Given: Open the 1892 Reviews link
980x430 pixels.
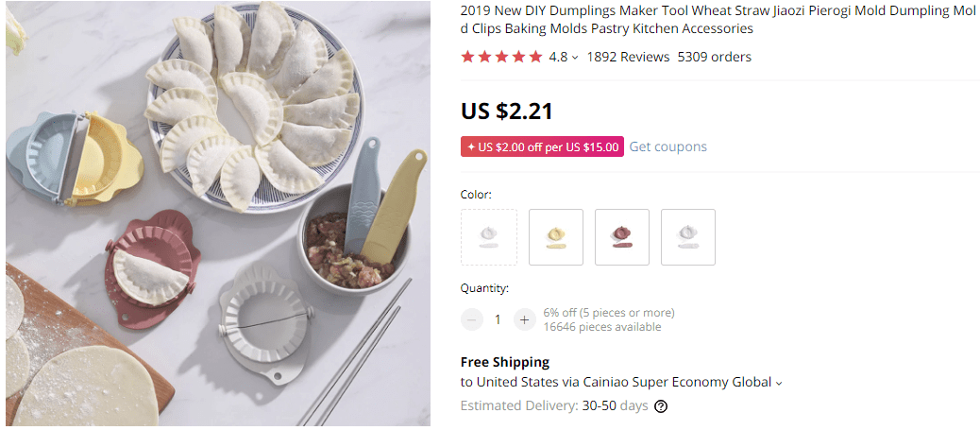Looking at the screenshot, I should [628, 57].
